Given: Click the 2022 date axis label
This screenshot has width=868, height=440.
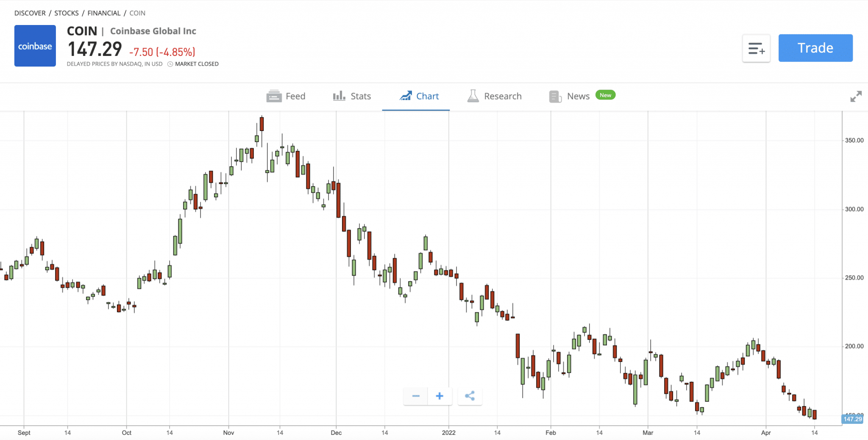Looking at the screenshot, I should tap(449, 432).
